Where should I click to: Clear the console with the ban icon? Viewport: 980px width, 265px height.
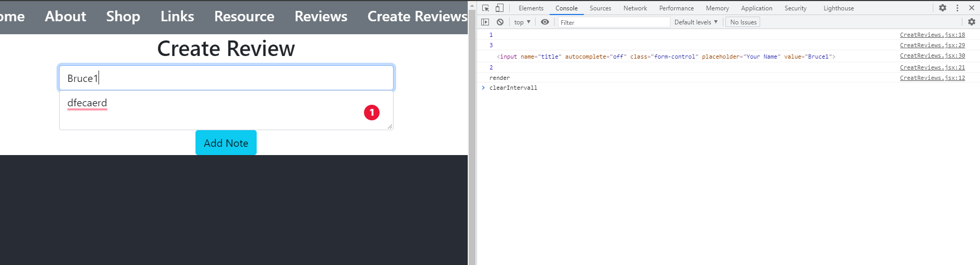coord(500,22)
